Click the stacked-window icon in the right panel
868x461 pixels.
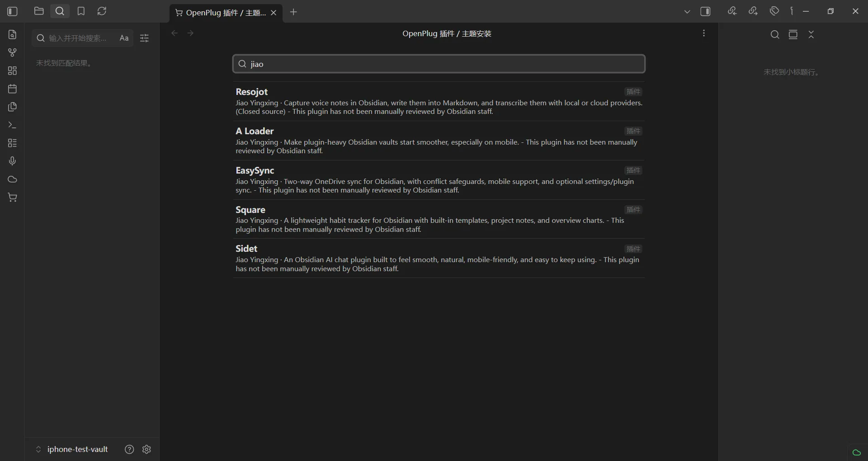point(793,34)
